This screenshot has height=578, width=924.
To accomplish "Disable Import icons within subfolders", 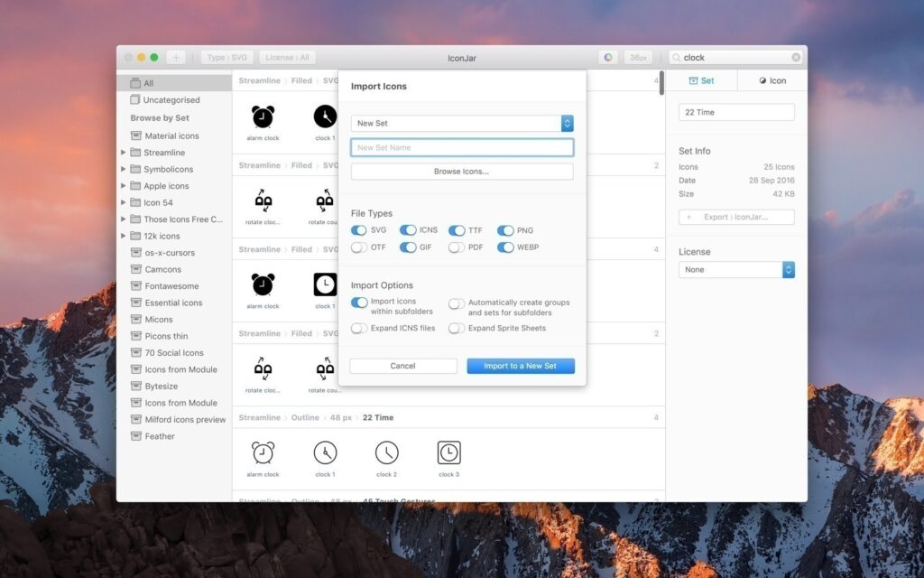I will click(359, 303).
